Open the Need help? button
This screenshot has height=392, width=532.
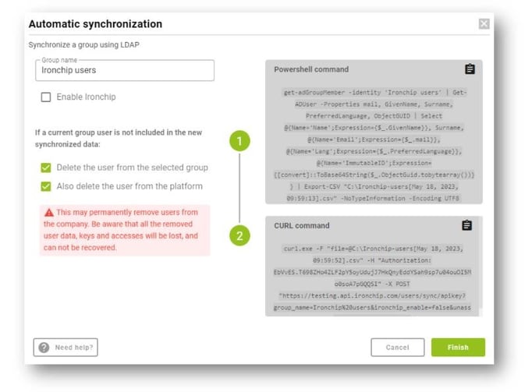tap(66, 348)
